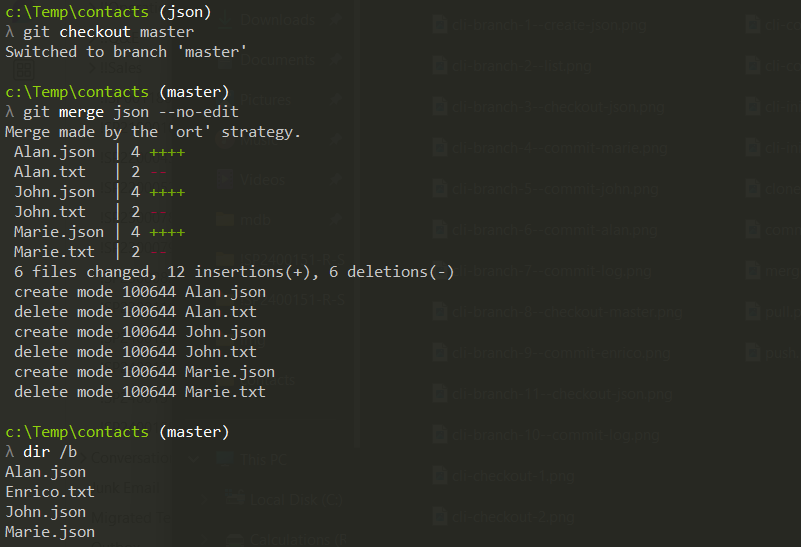
Task: Click file icon beside 'cli-branch-1--create-json.png' in Explorer
Action: coord(440,25)
